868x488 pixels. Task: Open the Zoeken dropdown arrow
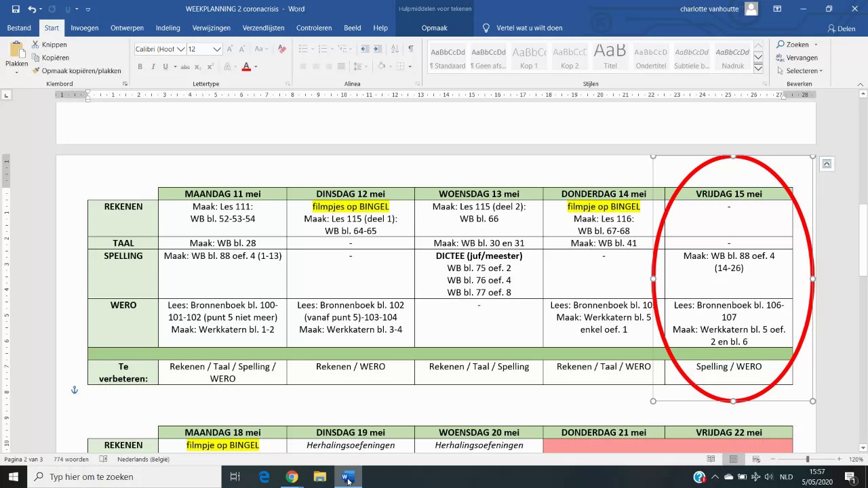click(815, 45)
